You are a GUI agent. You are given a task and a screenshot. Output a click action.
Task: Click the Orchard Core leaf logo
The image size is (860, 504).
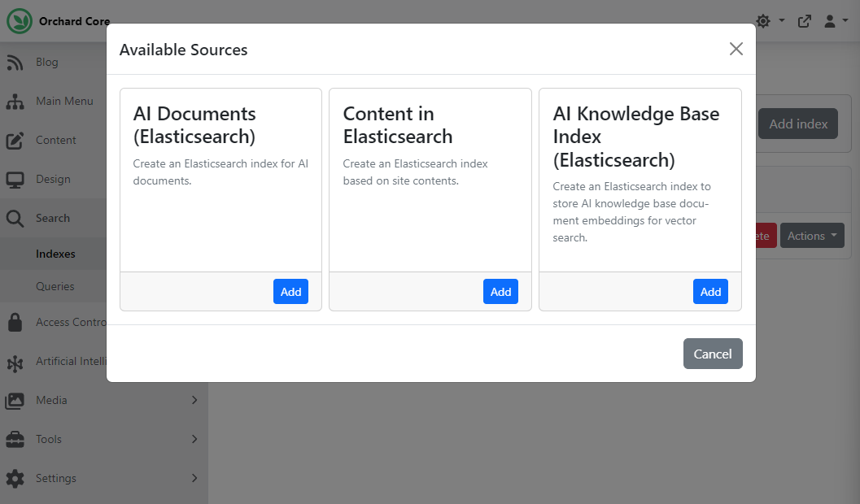pos(20,21)
